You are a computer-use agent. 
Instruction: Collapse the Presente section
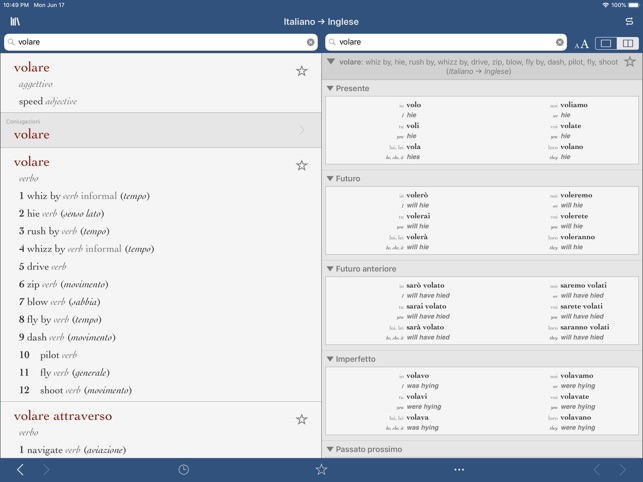(x=330, y=88)
